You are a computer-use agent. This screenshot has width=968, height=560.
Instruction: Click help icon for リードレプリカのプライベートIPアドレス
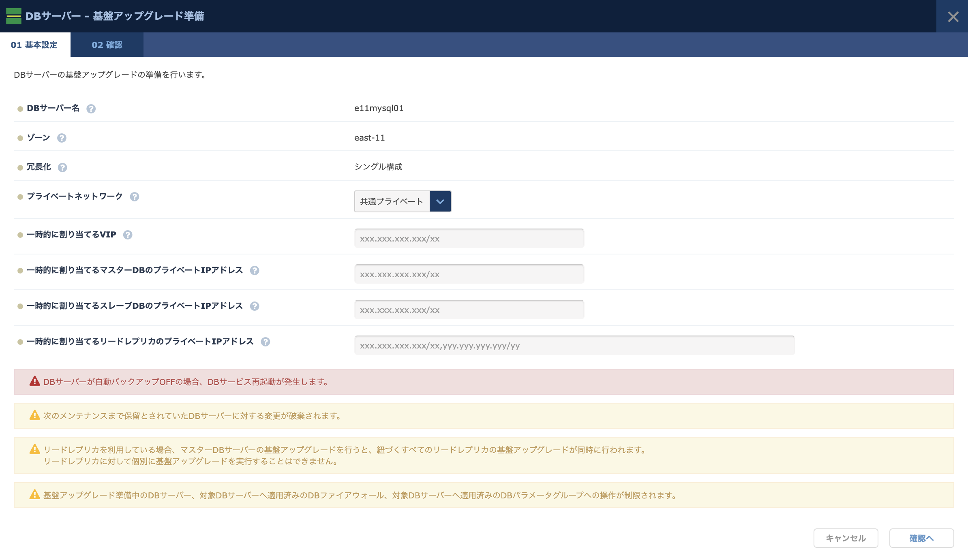[266, 342]
